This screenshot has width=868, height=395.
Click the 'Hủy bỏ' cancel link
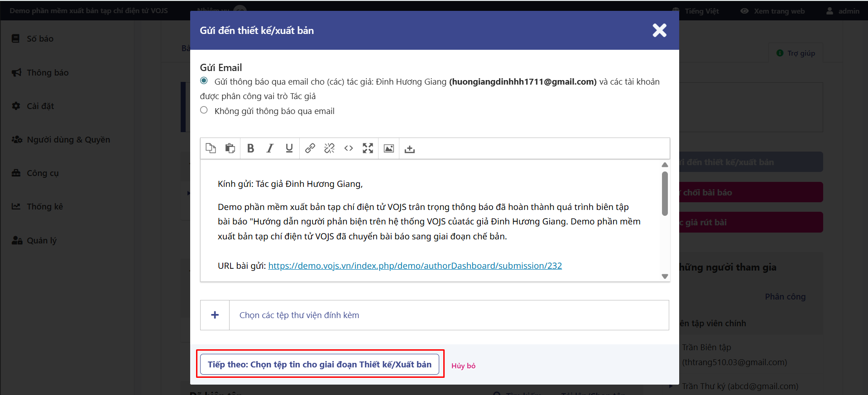click(x=463, y=366)
